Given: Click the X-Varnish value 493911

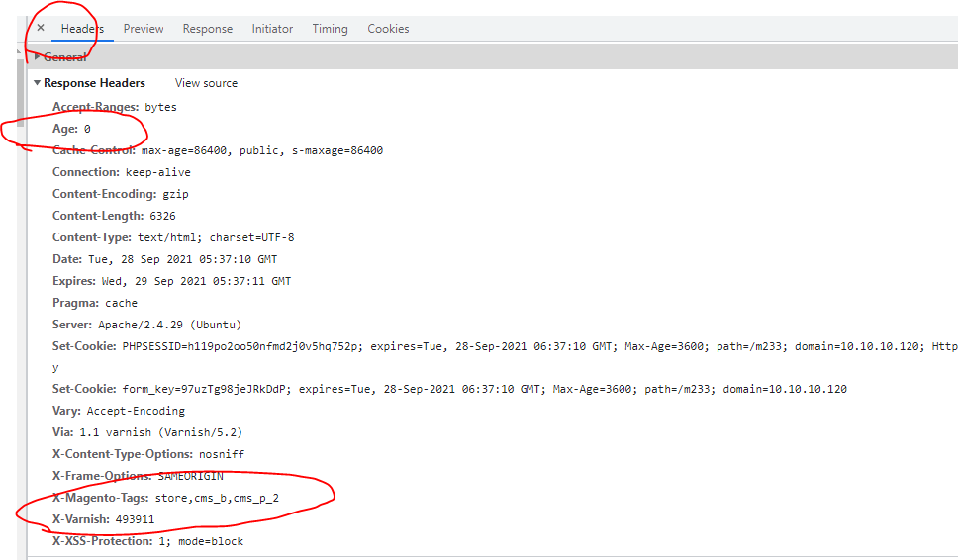Looking at the screenshot, I should [x=135, y=519].
